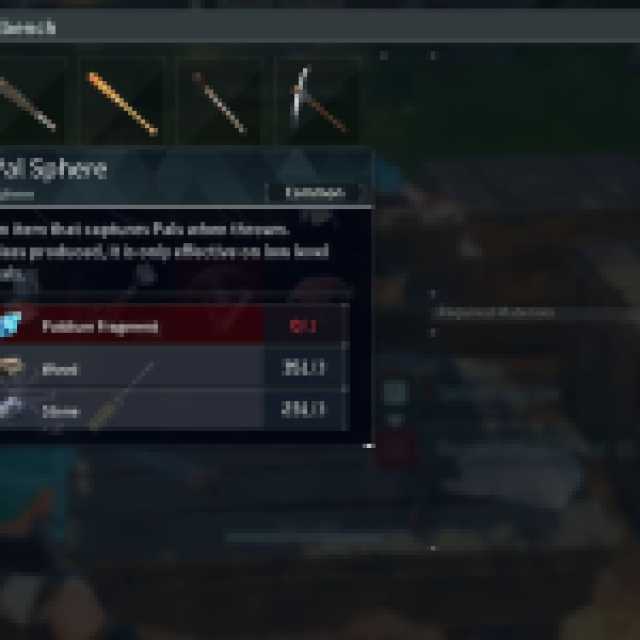The image size is (640, 640).
Task: Select the Wood material row
Action: pyautogui.click(x=173, y=367)
